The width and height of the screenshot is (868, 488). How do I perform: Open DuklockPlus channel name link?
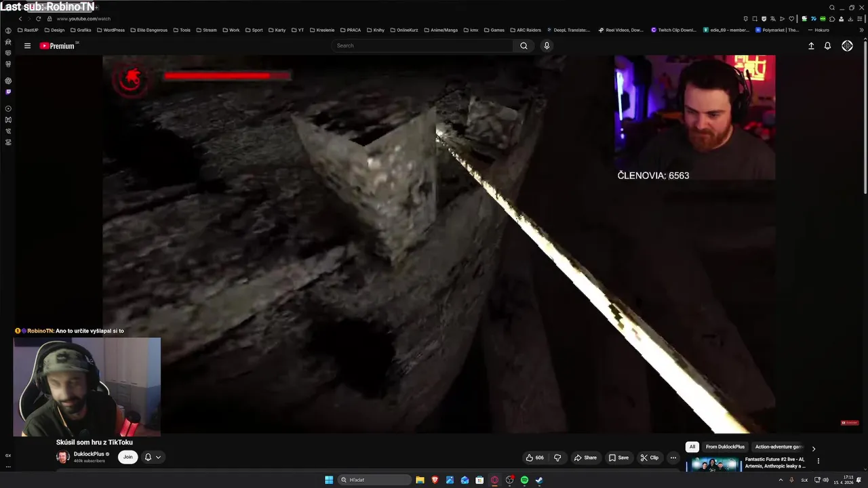pos(89,454)
